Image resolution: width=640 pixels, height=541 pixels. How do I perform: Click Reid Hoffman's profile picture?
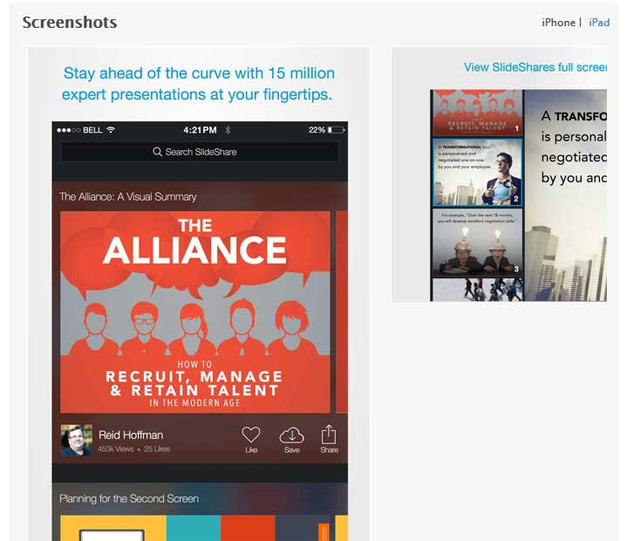click(76, 440)
